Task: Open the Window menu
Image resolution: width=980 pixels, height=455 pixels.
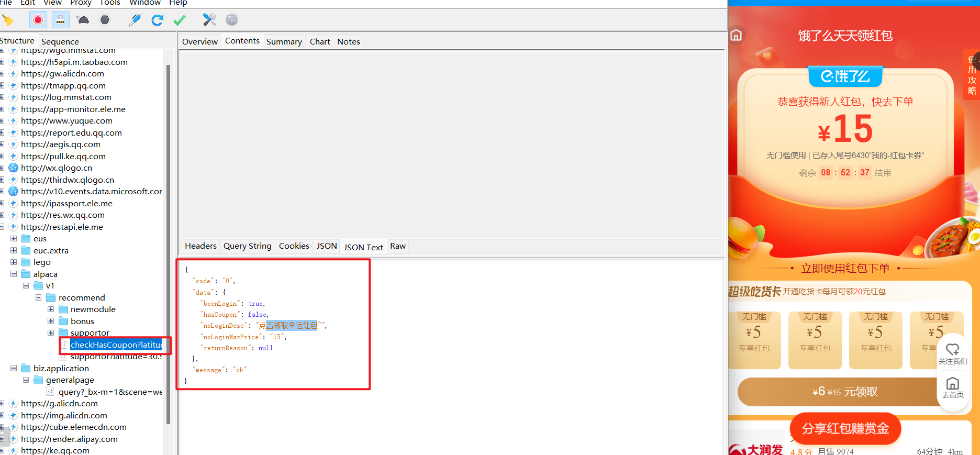Action: click(x=145, y=3)
